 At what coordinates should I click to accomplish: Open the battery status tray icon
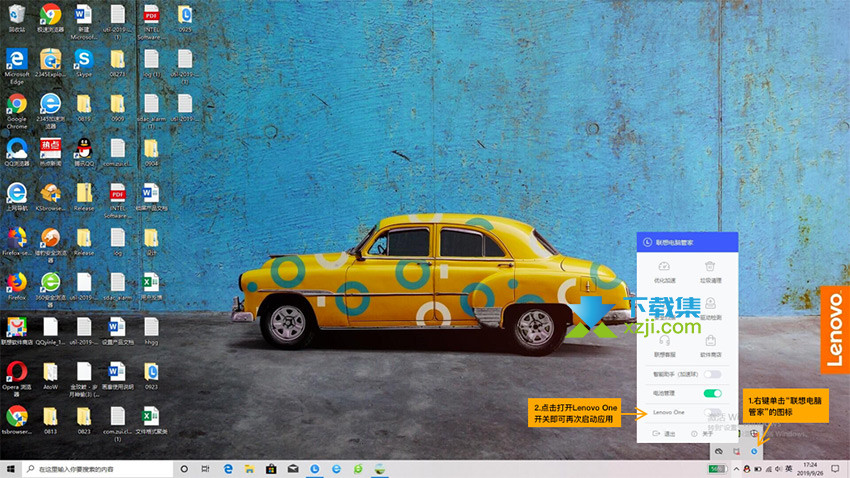coord(757,469)
